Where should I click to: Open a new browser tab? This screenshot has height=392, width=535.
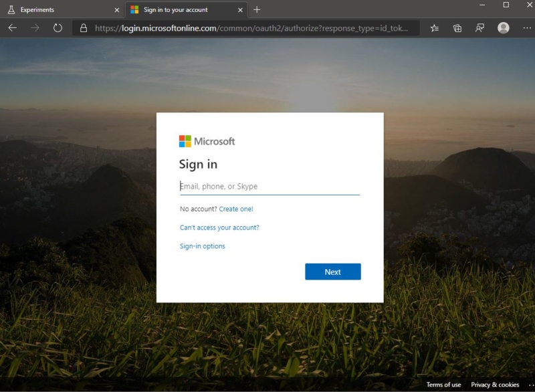coord(257,10)
